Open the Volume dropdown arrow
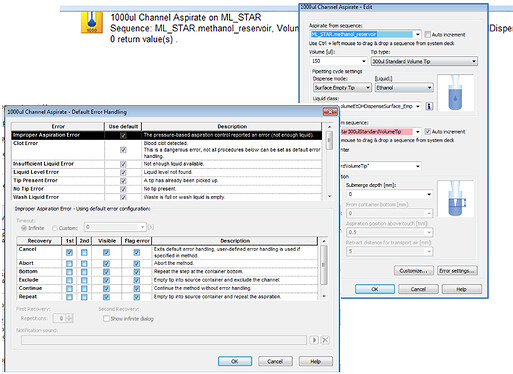The image size is (513, 374). coord(363,61)
